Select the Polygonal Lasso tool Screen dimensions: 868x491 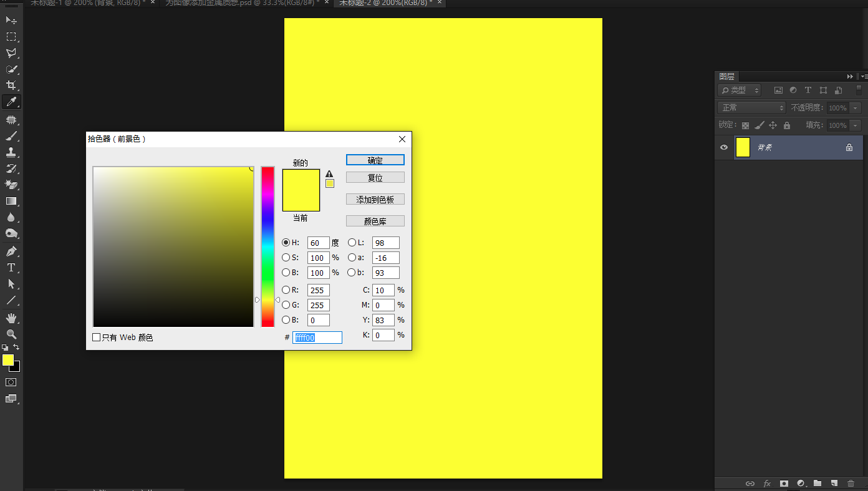click(x=11, y=53)
